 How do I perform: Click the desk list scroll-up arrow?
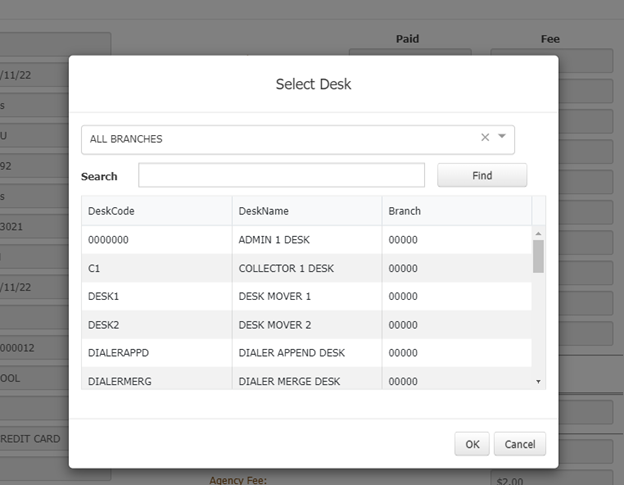click(x=538, y=234)
